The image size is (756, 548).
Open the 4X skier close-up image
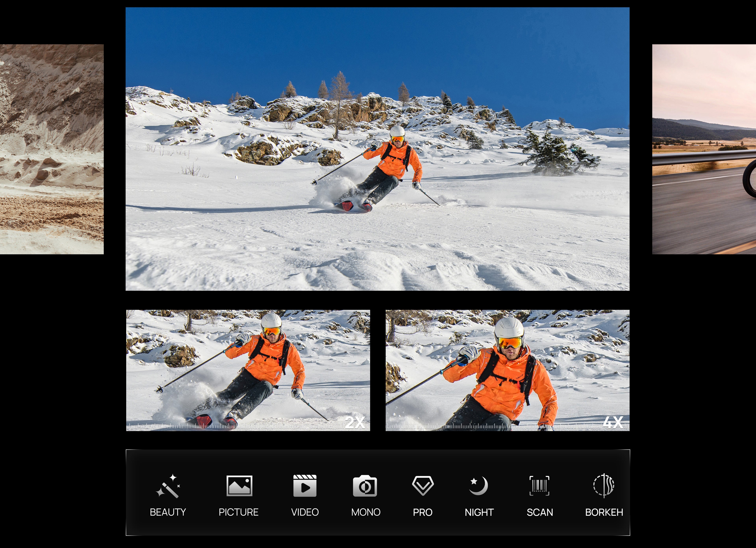(x=507, y=367)
